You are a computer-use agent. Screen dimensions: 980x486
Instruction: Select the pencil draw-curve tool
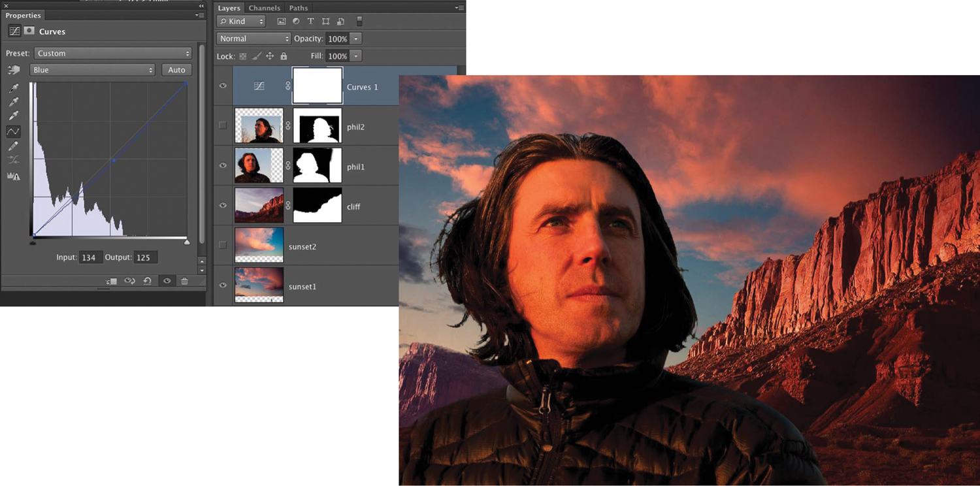(14, 146)
